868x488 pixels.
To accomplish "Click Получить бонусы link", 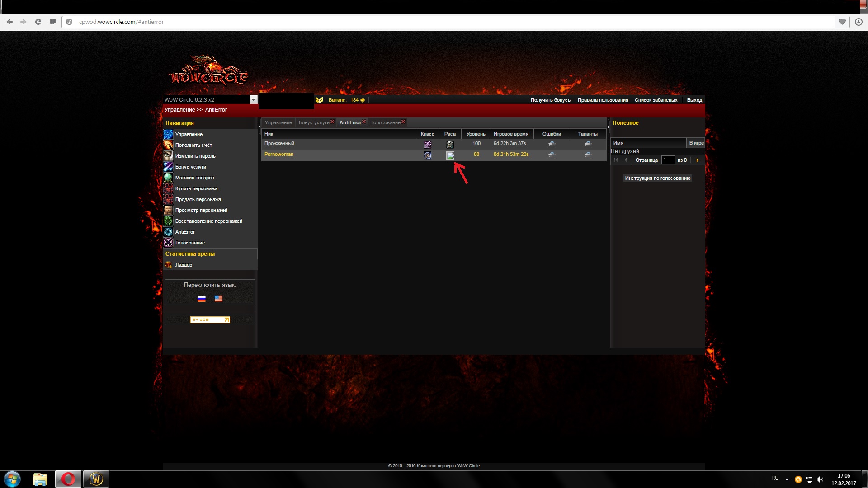I will 551,100.
